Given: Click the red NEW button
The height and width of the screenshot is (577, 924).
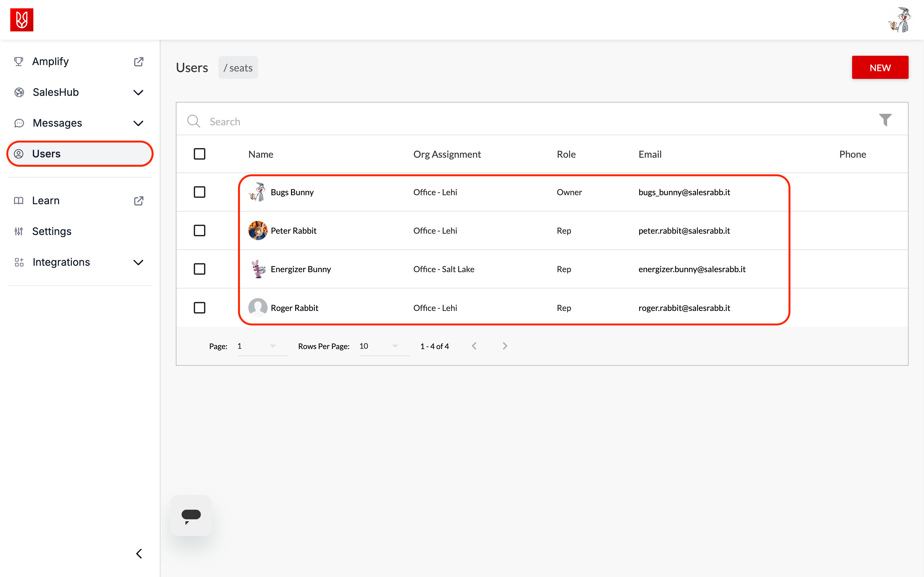Looking at the screenshot, I should [x=880, y=68].
